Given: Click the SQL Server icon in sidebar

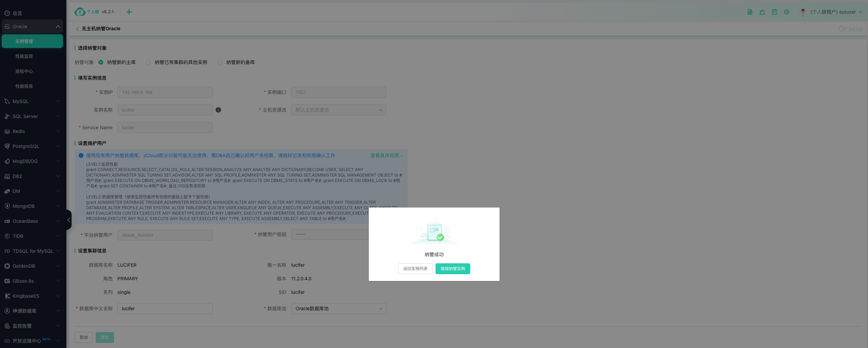Looking at the screenshot, I should 7,116.
